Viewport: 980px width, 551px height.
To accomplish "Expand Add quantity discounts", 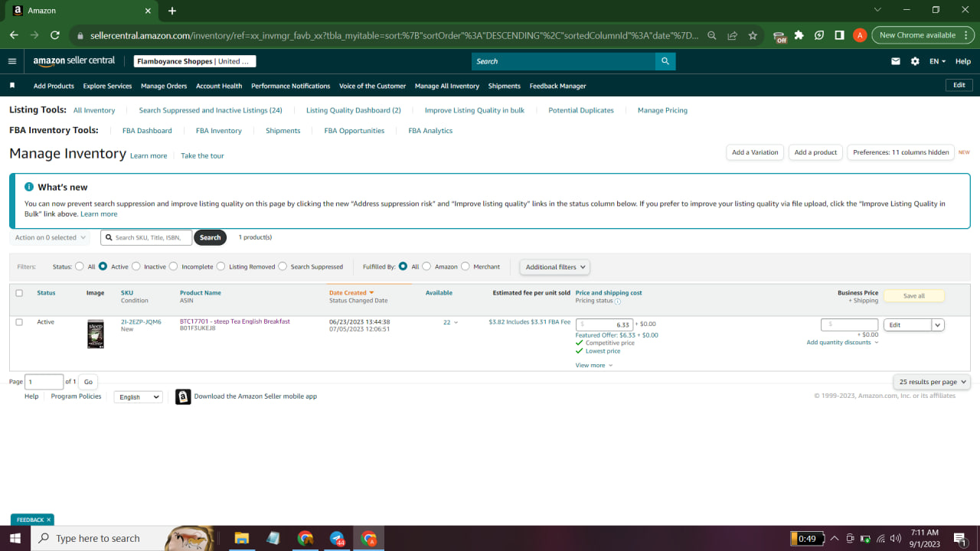I will pyautogui.click(x=842, y=342).
